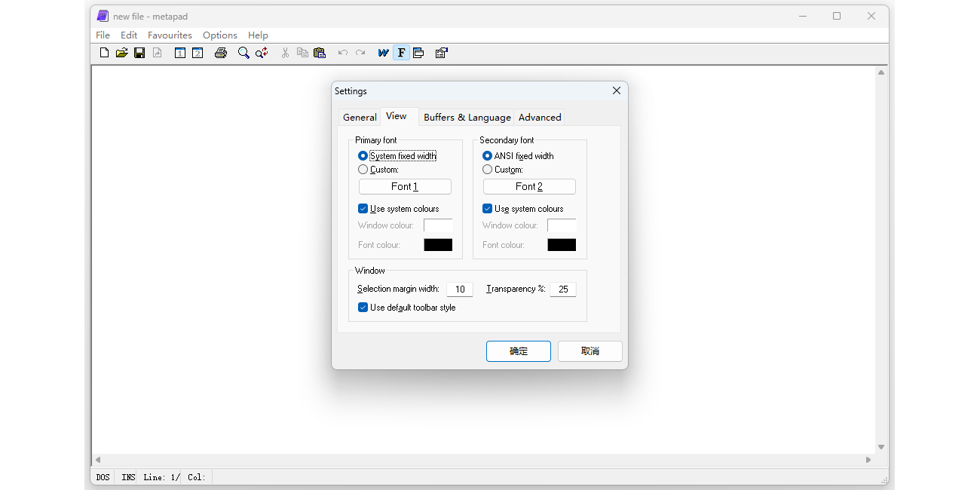The height and width of the screenshot is (490, 980).
Task: Click the Line/Col status bar entry
Action: (x=175, y=477)
